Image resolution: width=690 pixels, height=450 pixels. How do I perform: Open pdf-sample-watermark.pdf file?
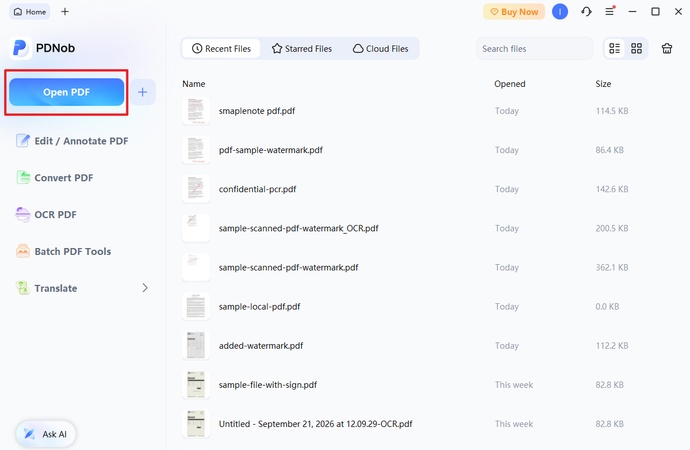pyautogui.click(x=271, y=150)
